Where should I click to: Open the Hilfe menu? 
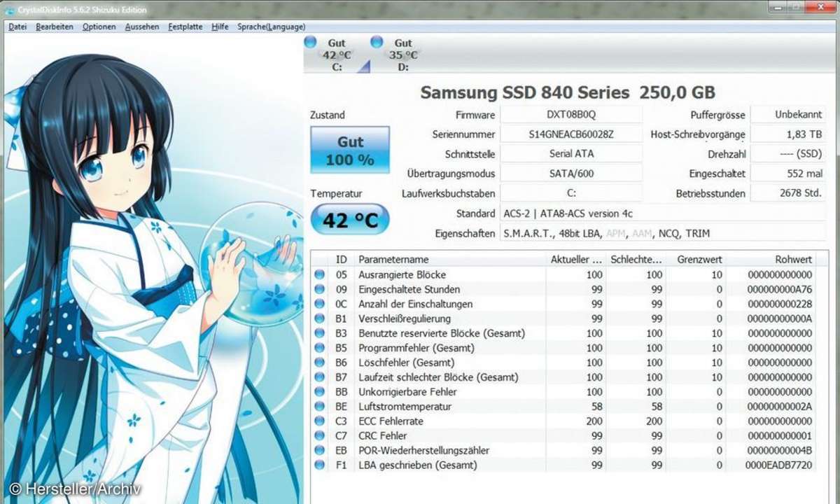click(x=220, y=27)
